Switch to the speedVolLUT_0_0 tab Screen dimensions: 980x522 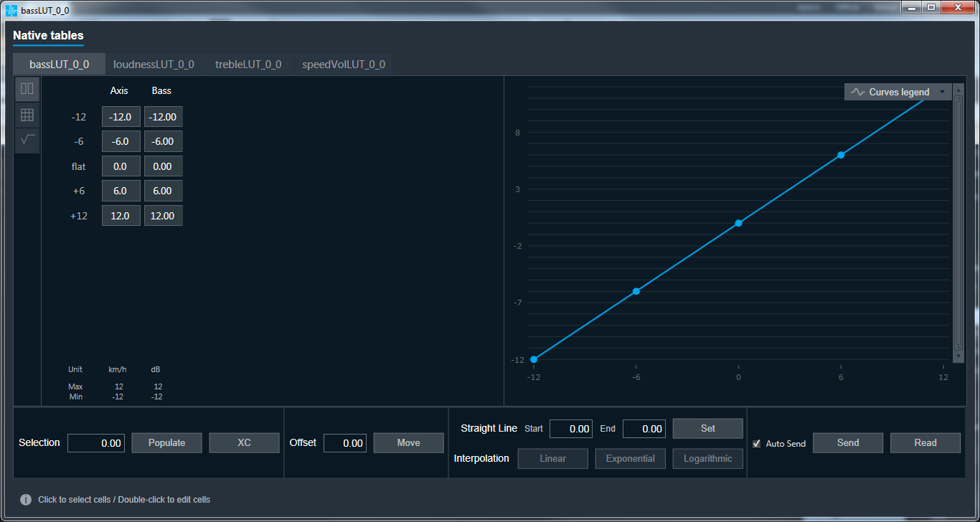tap(343, 64)
